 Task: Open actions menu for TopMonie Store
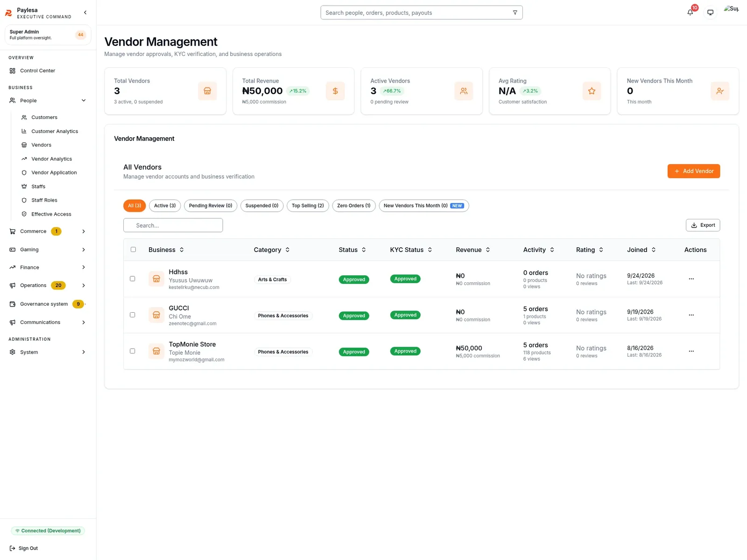tap(691, 351)
